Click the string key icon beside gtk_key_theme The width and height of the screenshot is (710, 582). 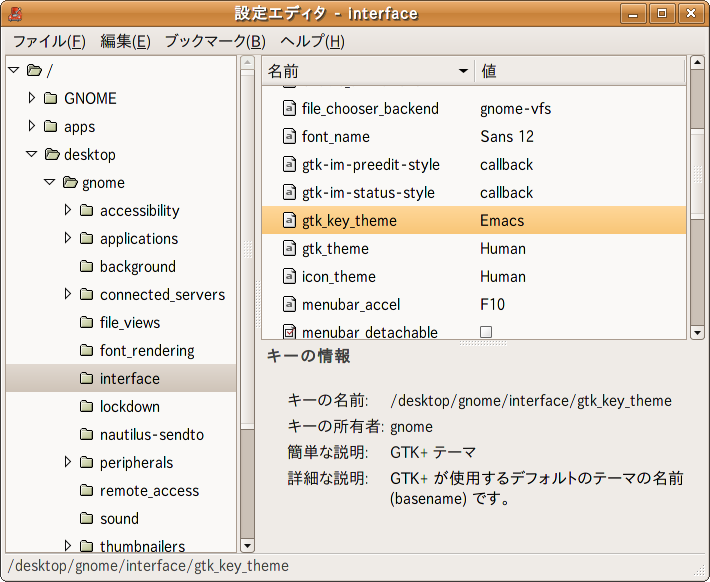[x=289, y=220]
